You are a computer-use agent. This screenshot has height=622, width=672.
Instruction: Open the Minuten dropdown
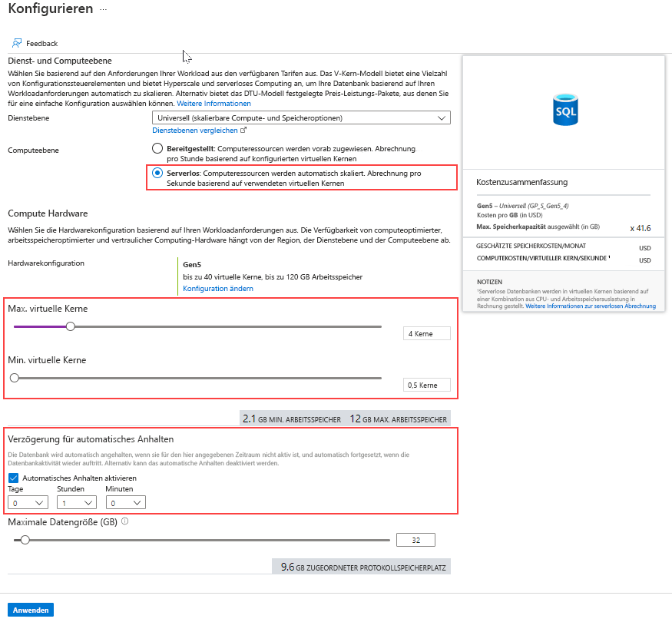point(126,502)
